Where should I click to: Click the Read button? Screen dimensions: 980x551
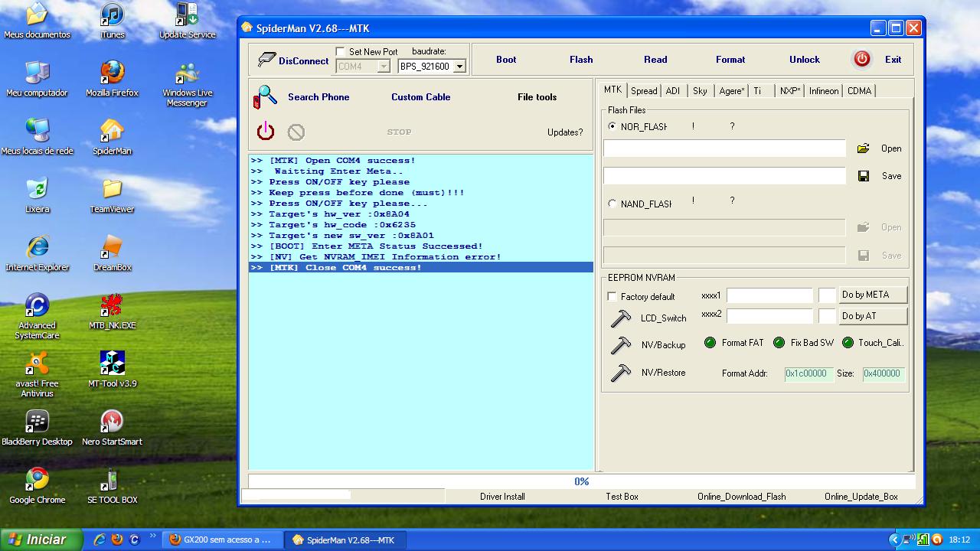click(655, 60)
